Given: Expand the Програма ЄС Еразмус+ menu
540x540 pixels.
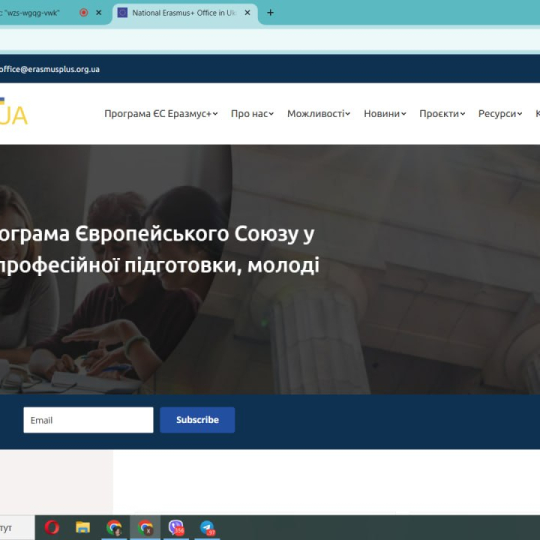Looking at the screenshot, I should [161, 114].
